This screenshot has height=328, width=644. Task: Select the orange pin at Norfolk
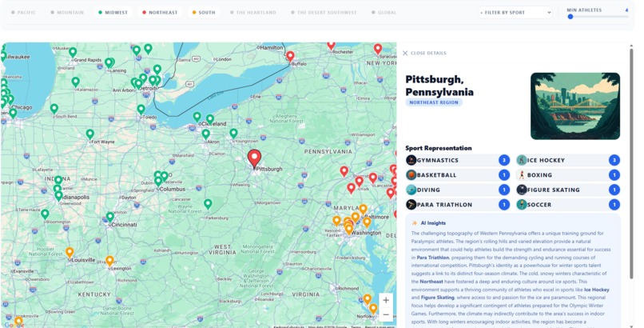(x=373, y=308)
